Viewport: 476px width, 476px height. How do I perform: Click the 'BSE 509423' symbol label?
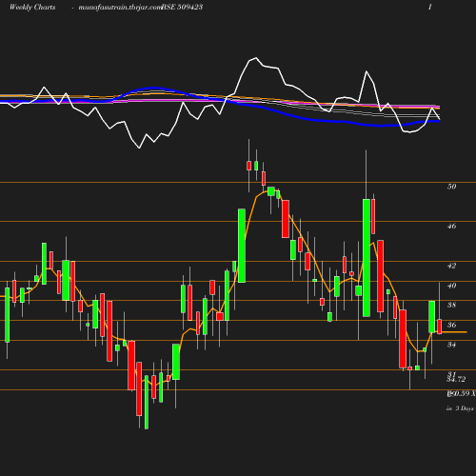coord(182,7)
